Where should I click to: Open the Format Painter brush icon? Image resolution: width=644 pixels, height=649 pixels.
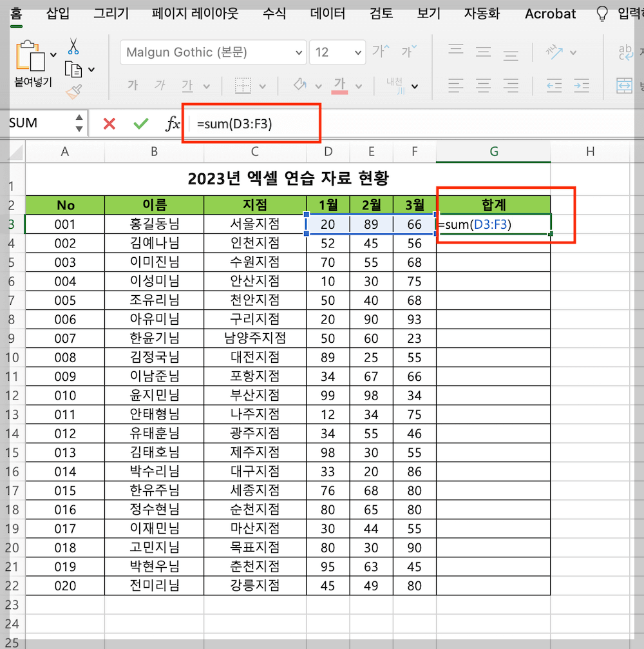tap(73, 90)
